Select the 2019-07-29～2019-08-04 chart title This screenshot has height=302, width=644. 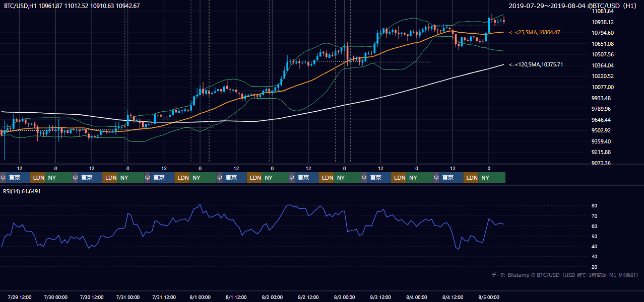tap(573, 6)
